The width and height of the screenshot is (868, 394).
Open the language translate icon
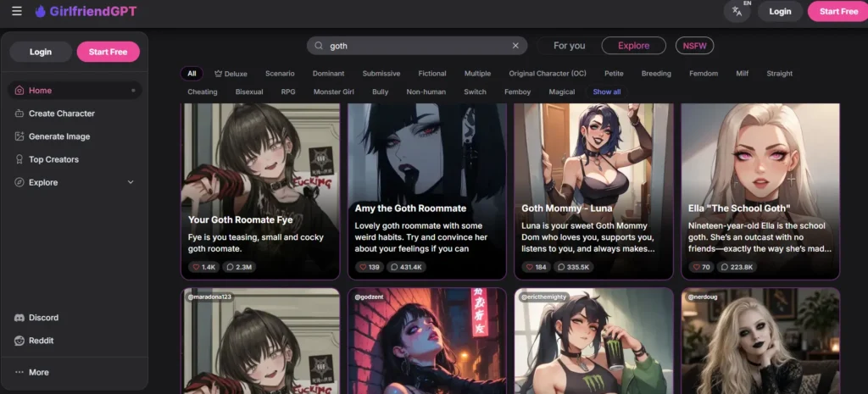coord(737,11)
